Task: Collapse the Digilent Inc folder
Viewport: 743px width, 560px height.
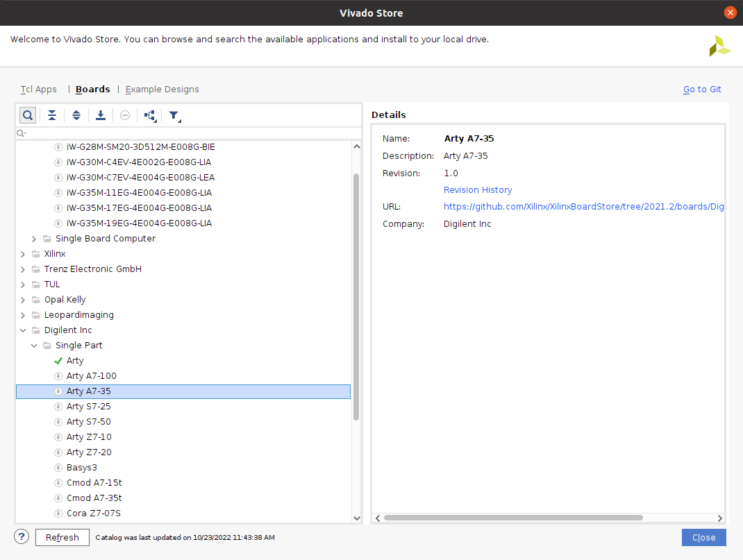Action: [23, 330]
